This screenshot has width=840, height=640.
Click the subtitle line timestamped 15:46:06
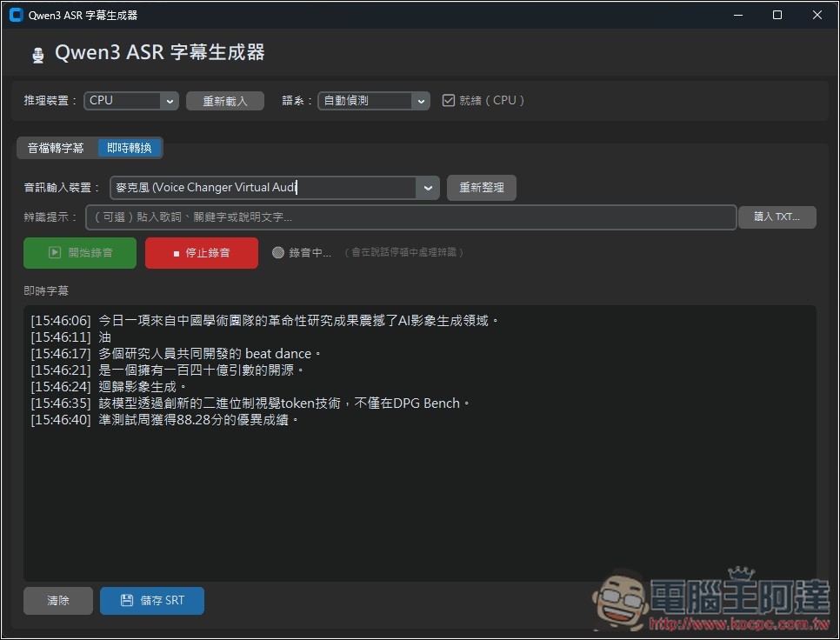pyautogui.click(x=265, y=321)
